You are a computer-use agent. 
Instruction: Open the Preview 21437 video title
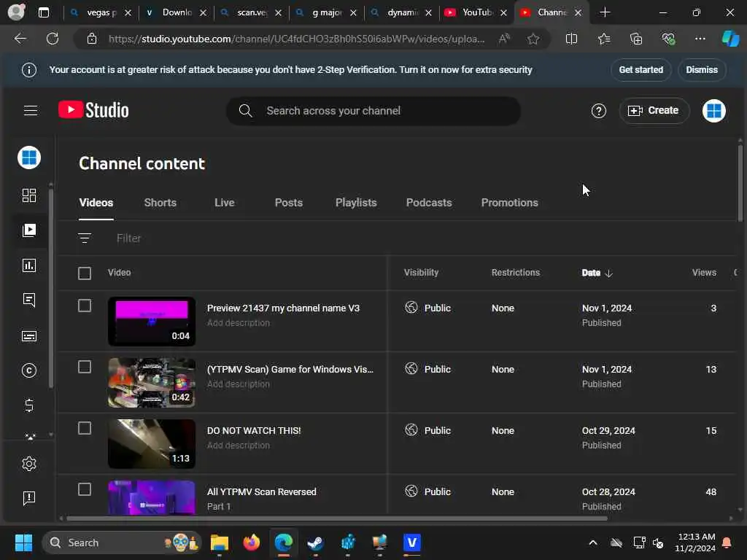[x=283, y=308]
